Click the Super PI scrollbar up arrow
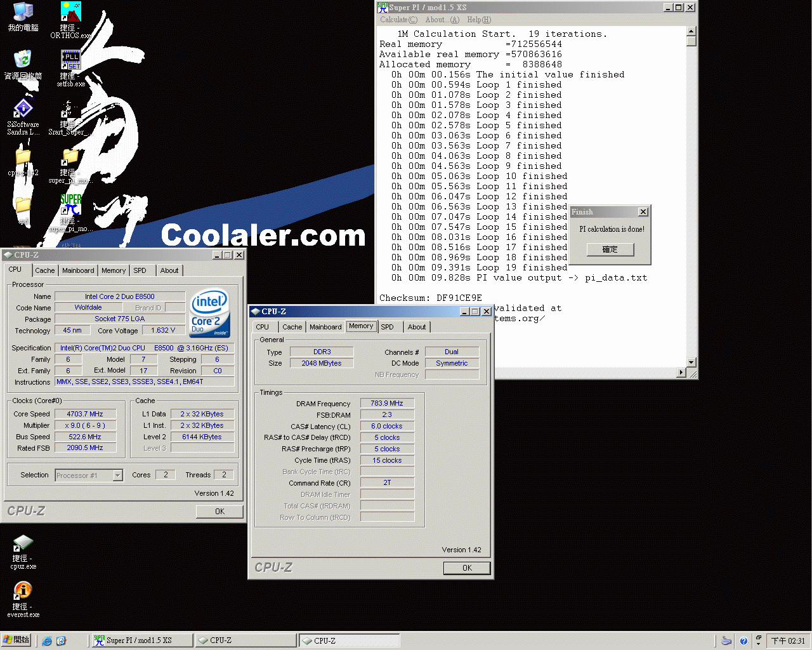This screenshot has height=650, width=812. (691, 31)
